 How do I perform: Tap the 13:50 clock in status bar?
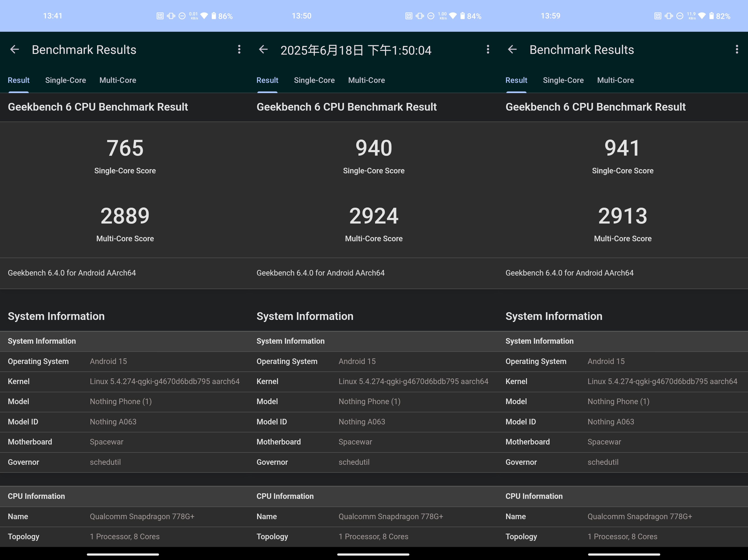point(301,16)
